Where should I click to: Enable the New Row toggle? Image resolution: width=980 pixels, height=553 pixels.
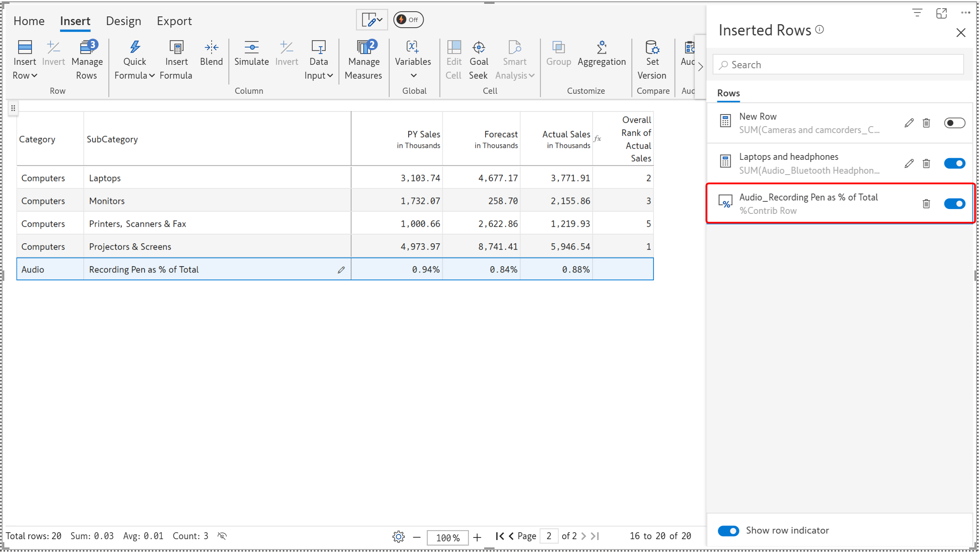tap(954, 123)
